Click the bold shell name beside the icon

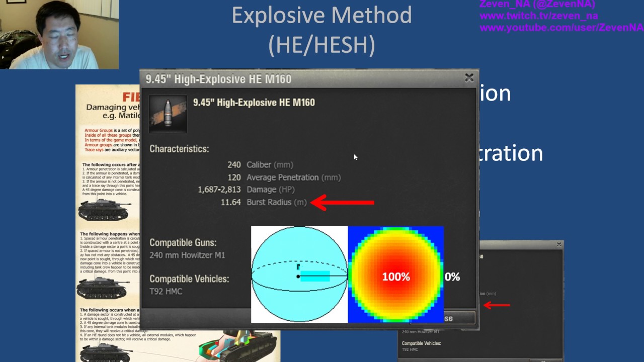254,103
